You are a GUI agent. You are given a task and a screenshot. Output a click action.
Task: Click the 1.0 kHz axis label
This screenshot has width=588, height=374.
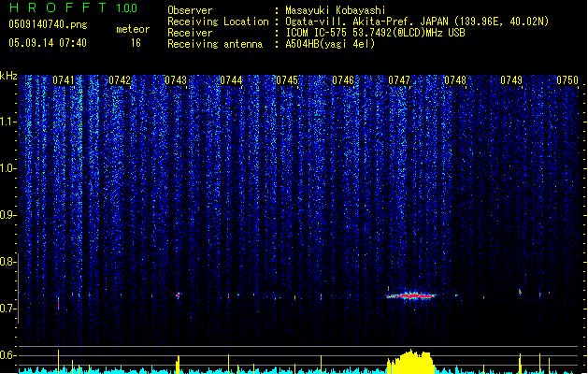tap(8, 168)
